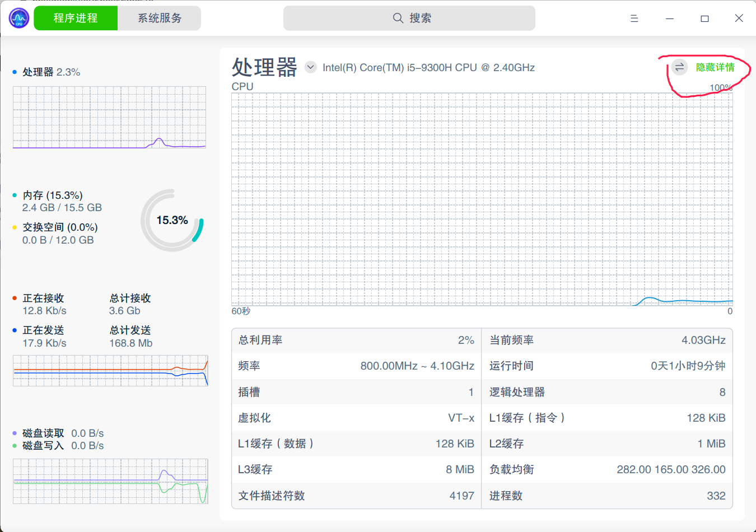Image resolution: width=756 pixels, height=532 pixels.
Task: Click the 隐藏详情 link
Action: pyautogui.click(x=715, y=67)
